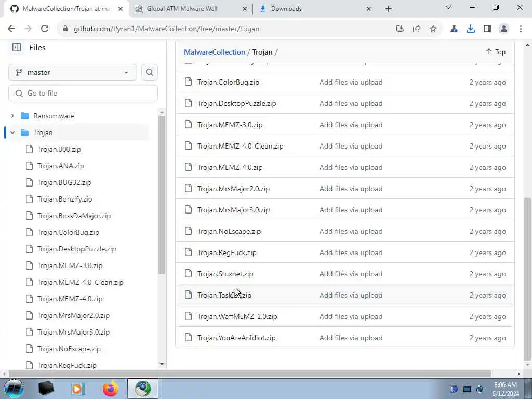Expand the Ransomware folder chevron
Image resolution: width=532 pixels, height=399 pixels.
pyautogui.click(x=12, y=116)
